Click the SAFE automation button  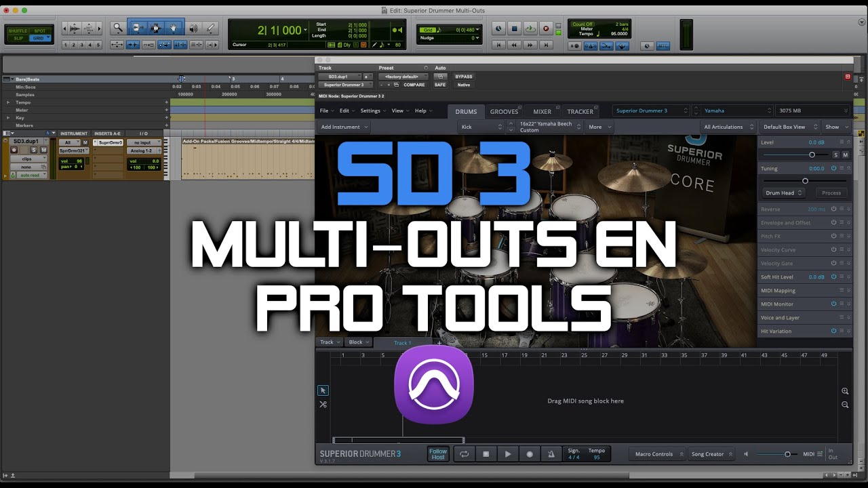tap(440, 85)
